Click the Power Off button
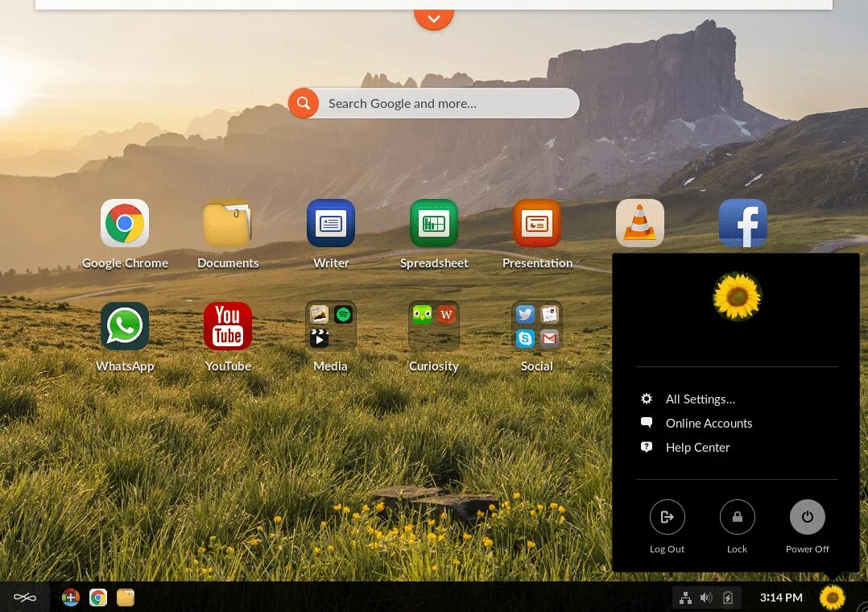The height and width of the screenshot is (612, 868). [807, 517]
